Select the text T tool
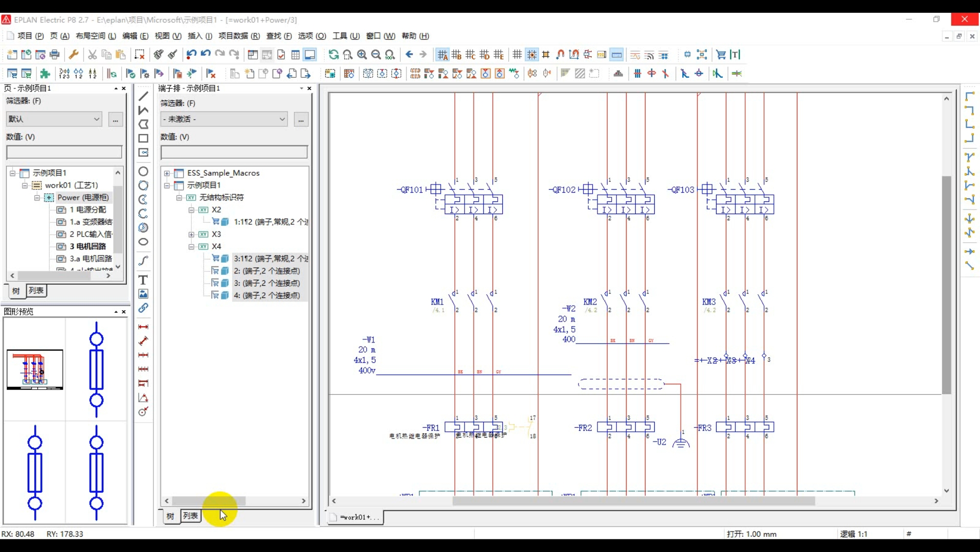 click(143, 280)
